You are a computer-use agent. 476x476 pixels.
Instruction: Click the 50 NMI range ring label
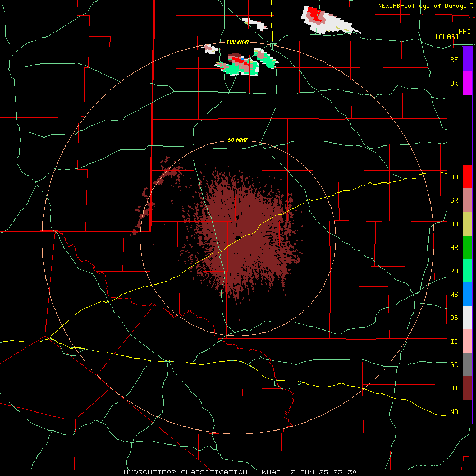[x=237, y=140]
